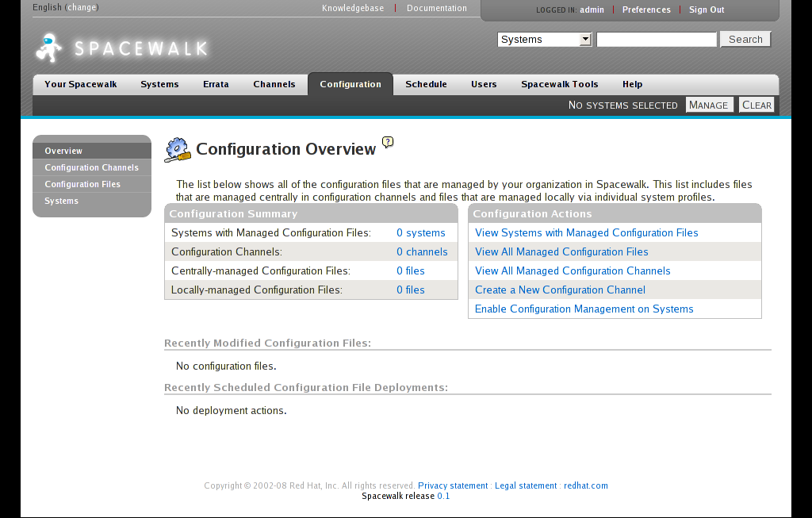812x518 pixels.
Task: Click the Manage button for selected systems
Action: (x=709, y=105)
